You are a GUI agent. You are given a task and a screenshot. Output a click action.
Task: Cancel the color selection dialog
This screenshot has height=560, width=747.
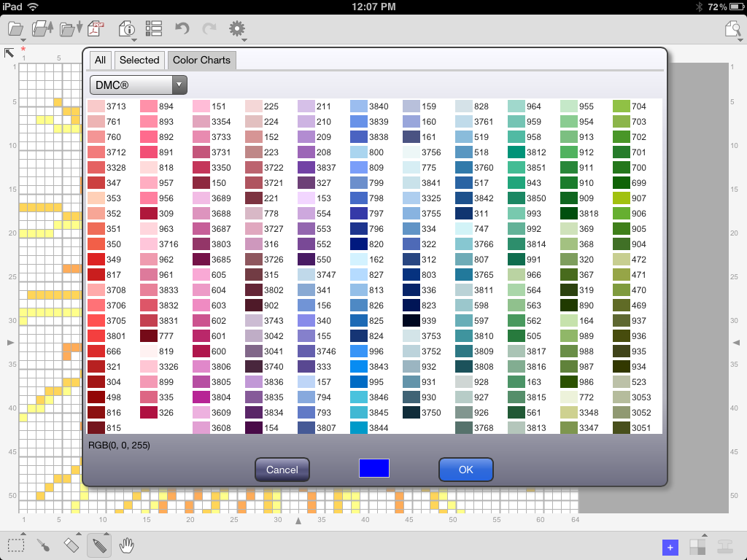[282, 470]
